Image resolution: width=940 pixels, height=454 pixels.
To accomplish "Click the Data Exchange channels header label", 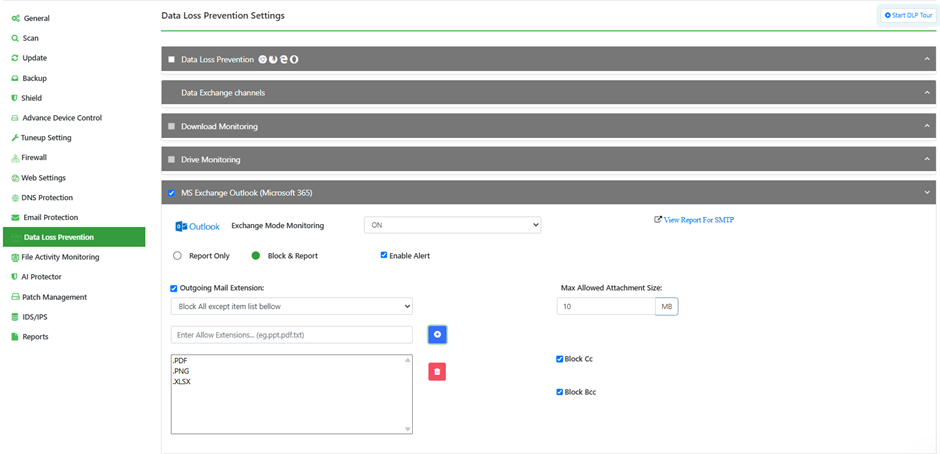I will (223, 93).
